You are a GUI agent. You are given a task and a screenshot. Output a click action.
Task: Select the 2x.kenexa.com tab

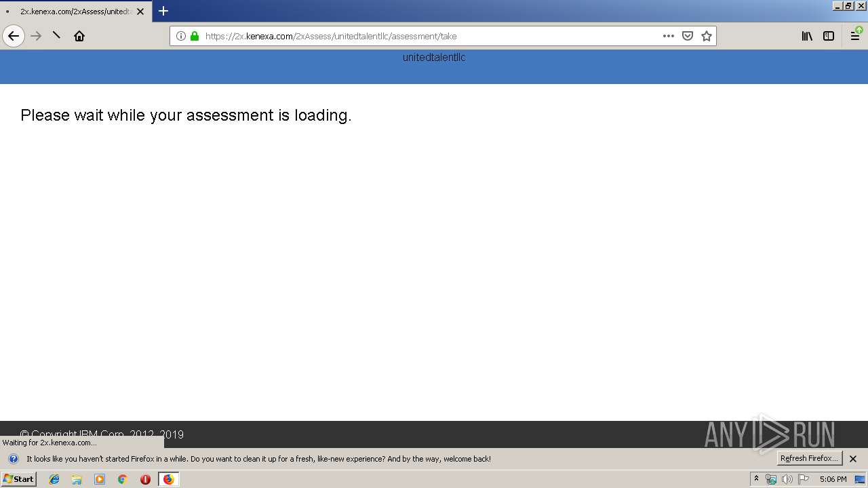[x=76, y=12]
